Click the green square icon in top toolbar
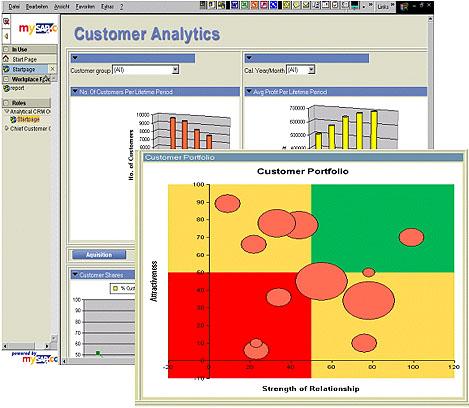 245,5
